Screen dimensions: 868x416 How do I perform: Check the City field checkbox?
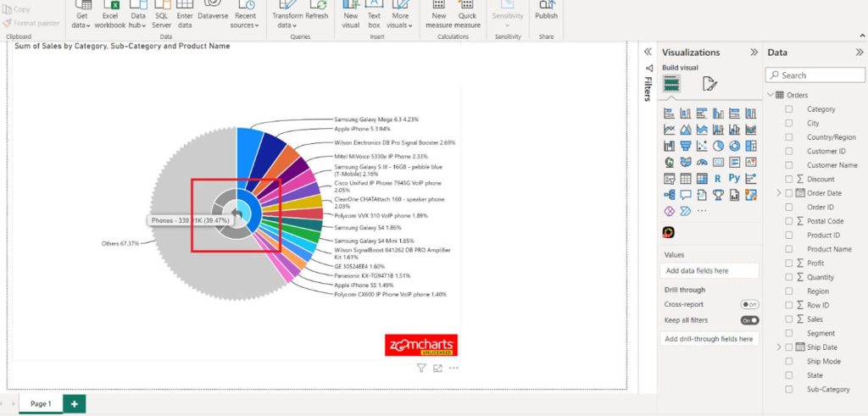789,124
